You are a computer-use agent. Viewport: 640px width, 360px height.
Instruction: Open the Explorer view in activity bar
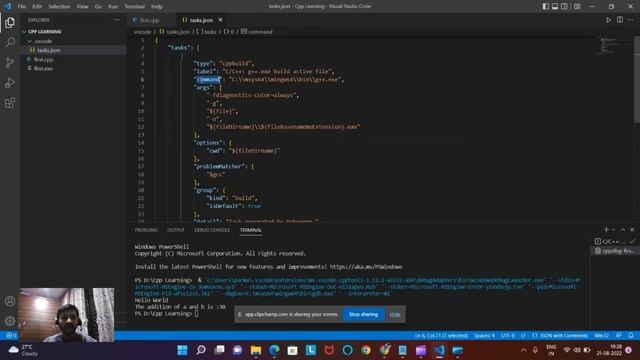[x=10, y=22]
